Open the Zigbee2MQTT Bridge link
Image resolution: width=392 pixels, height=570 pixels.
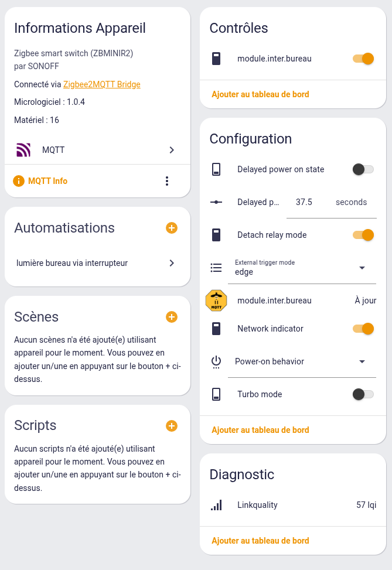coord(101,84)
